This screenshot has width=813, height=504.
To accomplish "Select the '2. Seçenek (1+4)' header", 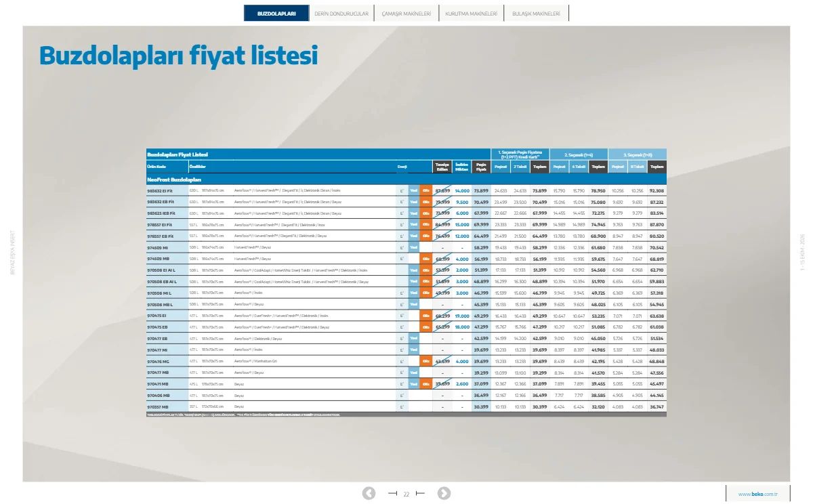I will coord(579,154).
